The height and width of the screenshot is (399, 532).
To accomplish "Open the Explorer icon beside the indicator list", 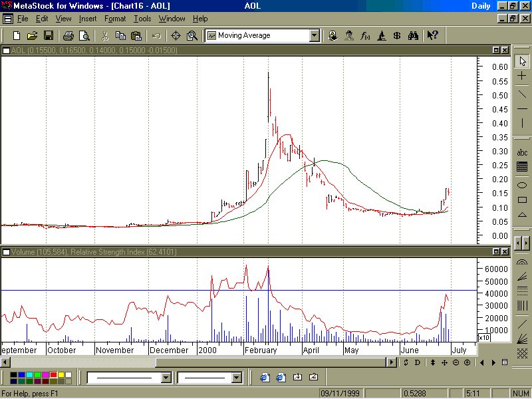I will [333, 36].
